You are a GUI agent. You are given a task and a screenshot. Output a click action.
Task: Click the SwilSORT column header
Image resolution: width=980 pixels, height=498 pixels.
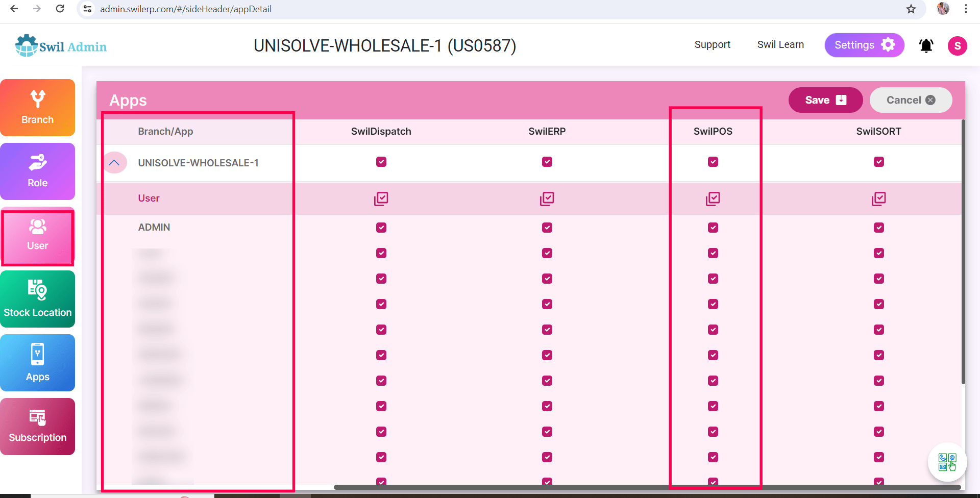(879, 132)
